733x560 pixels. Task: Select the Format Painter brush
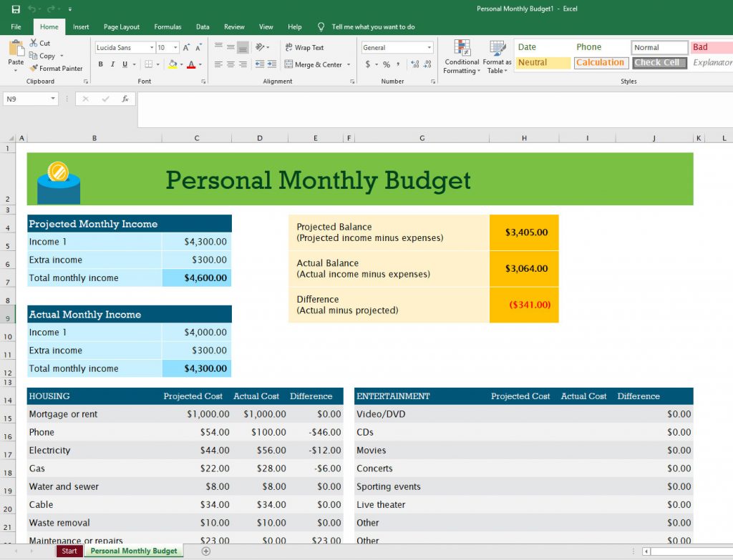pos(33,68)
